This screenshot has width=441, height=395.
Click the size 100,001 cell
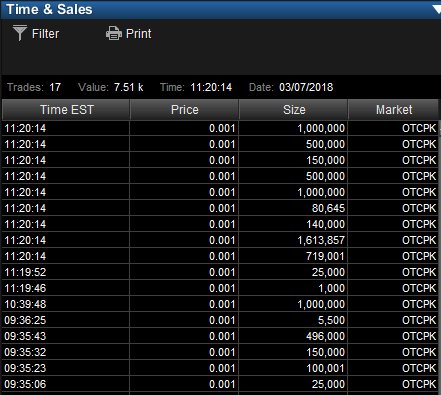tap(293, 368)
